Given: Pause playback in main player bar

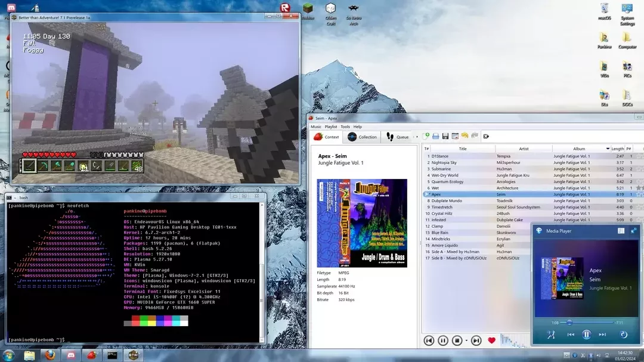Looking at the screenshot, I should coord(442,341).
